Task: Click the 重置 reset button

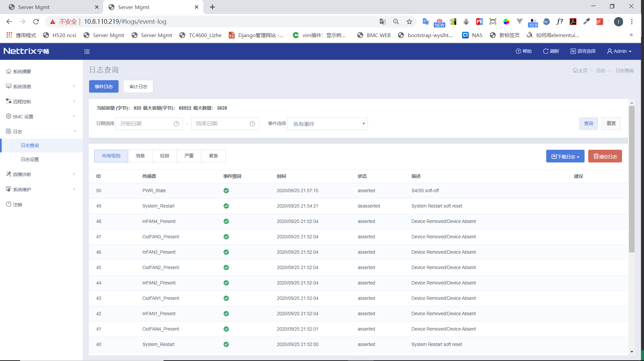Action: click(611, 124)
